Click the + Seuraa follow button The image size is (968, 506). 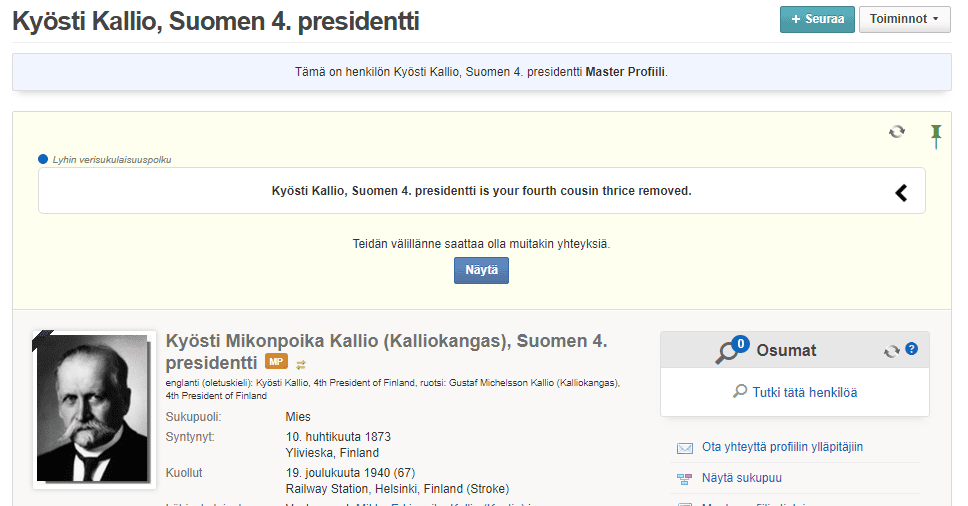tap(817, 19)
